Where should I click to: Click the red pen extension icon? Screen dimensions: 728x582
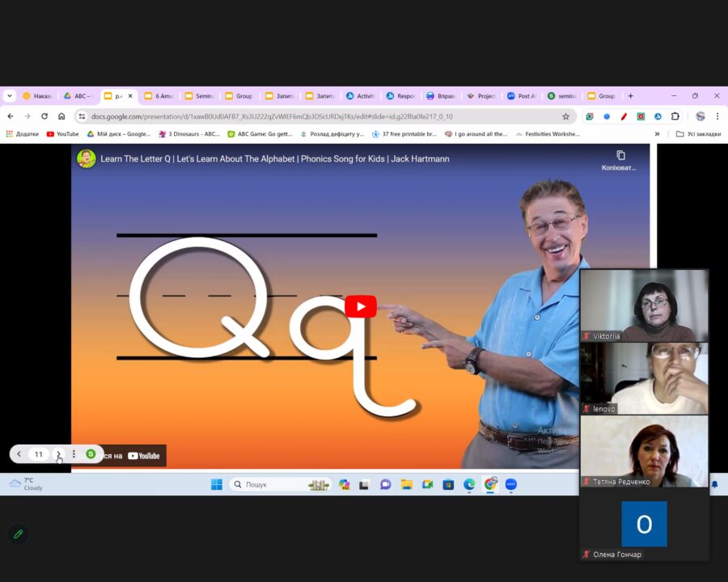[x=624, y=116]
